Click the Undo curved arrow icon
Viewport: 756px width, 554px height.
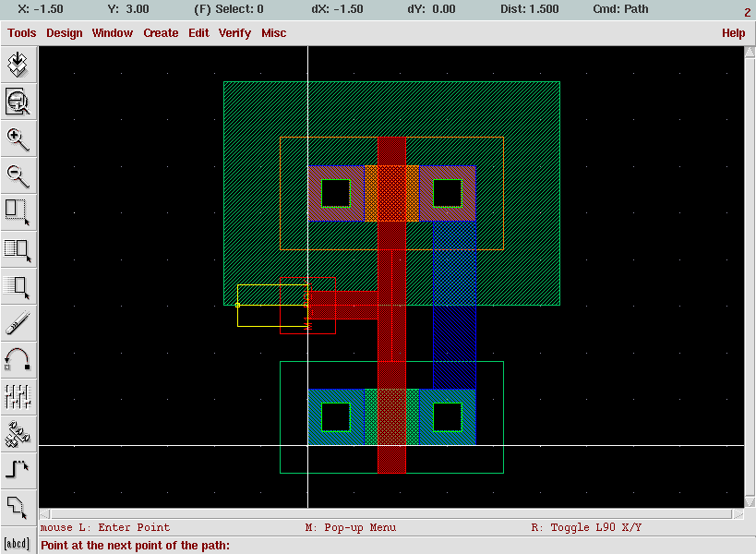click(x=18, y=360)
